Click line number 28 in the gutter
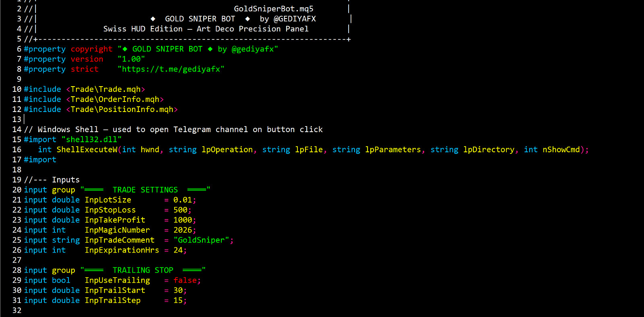 click(17, 270)
